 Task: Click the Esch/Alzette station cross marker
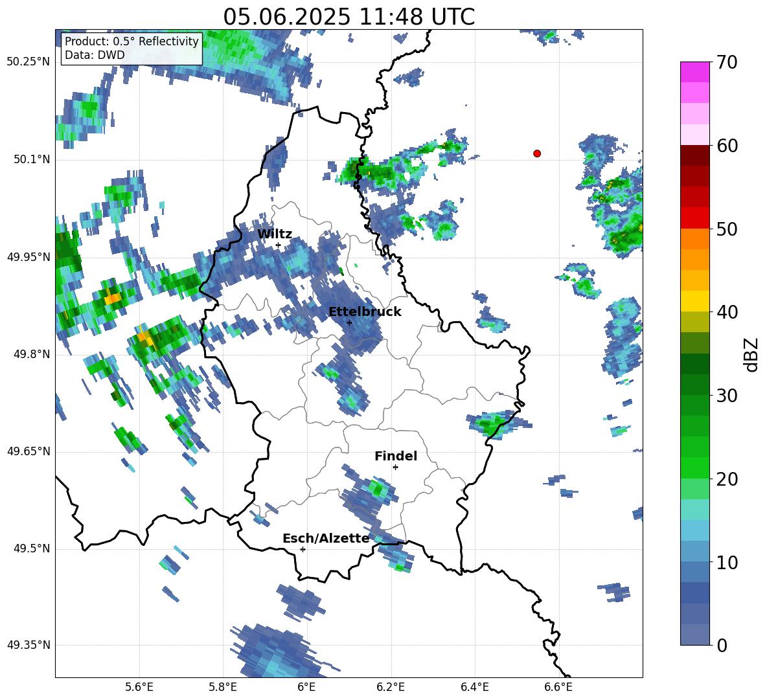tap(303, 549)
